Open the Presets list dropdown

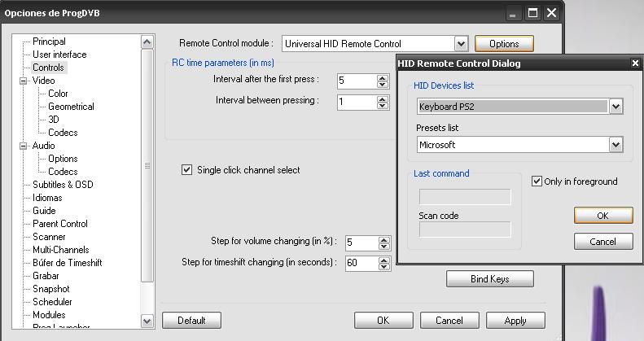[616, 145]
